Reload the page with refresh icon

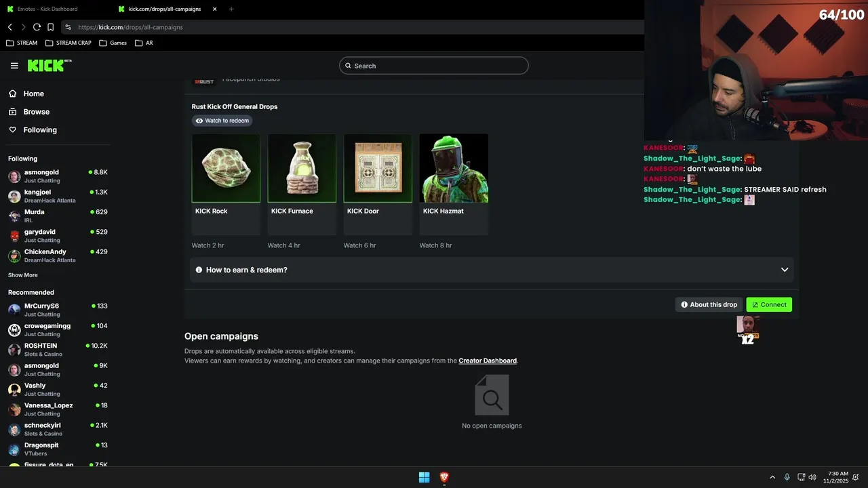tap(37, 27)
